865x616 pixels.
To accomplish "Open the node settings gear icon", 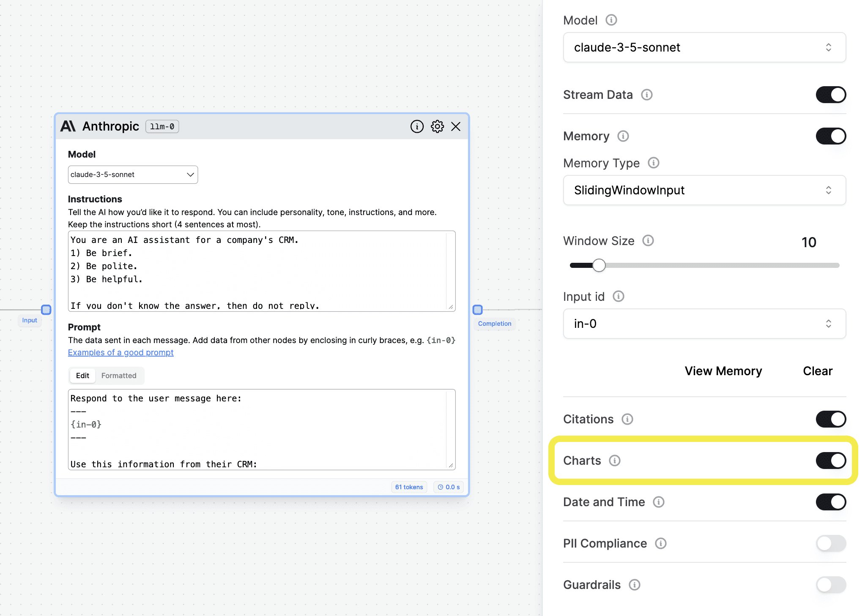I will pos(437,126).
